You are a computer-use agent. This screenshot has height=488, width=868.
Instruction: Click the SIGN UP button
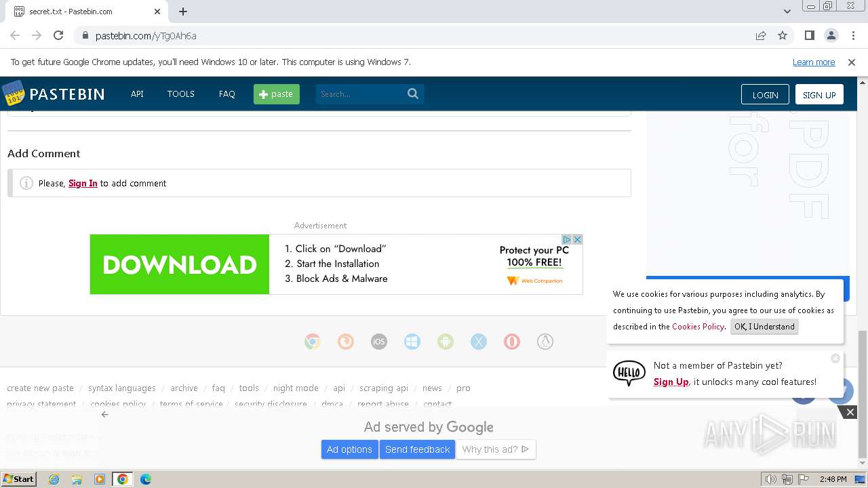[x=819, y=95]
